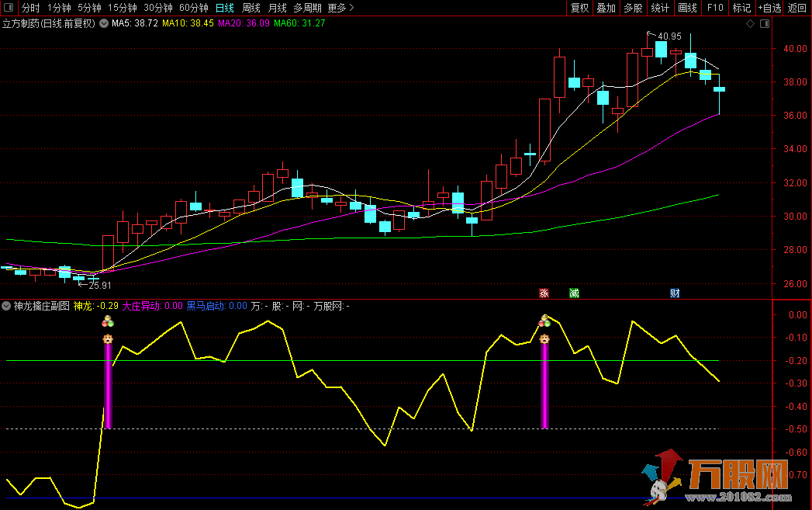Click the red 涨 event marker
The image size is (812, 510).
click(544, 293)
